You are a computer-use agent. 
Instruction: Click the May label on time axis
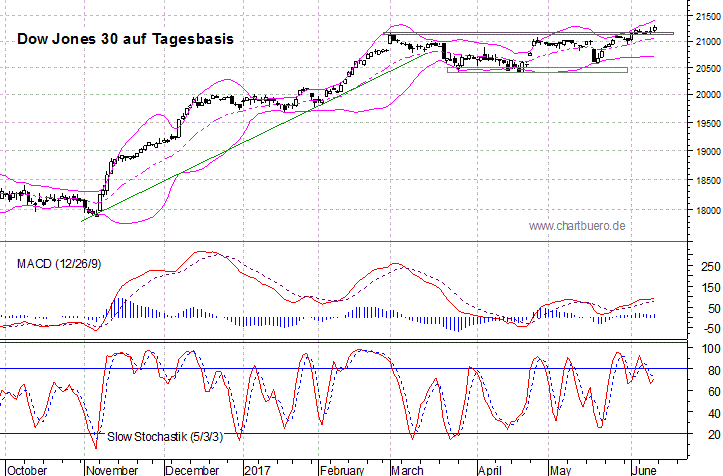tap(561, 470)
